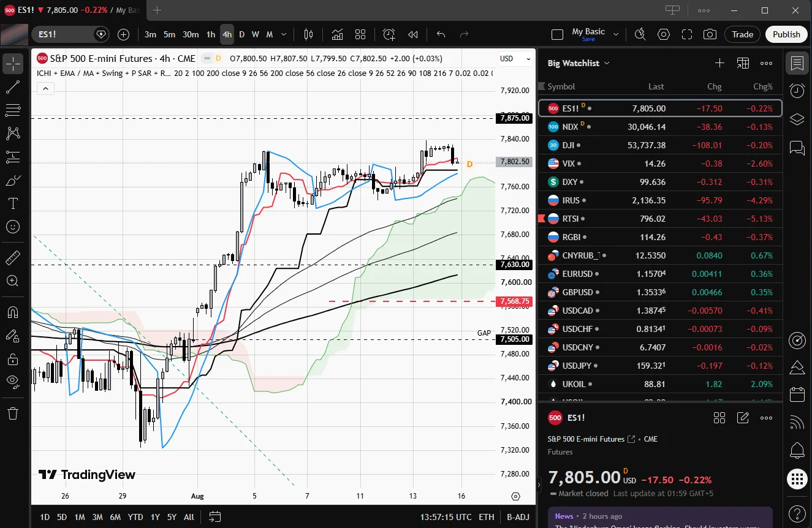Sort the watchlist by Chg% column
Viewport: 812px width, 528px height.
[763, 86]
